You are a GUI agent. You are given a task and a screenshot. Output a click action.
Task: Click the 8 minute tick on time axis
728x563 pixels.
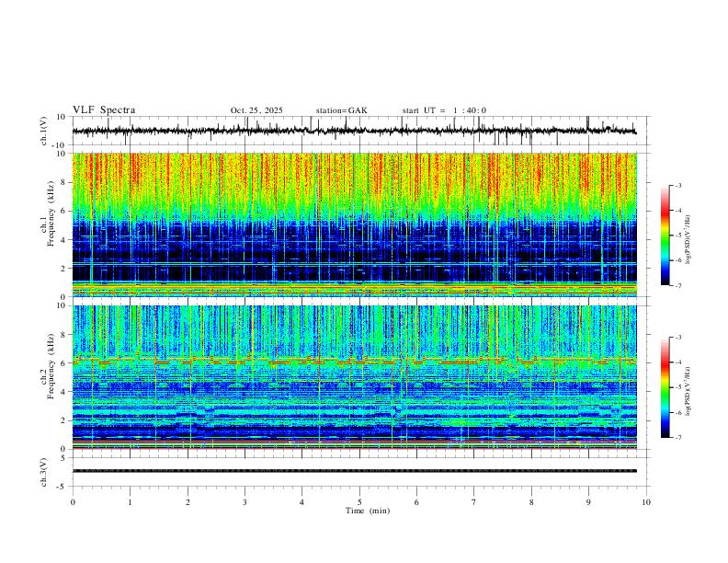coord(531,502)
